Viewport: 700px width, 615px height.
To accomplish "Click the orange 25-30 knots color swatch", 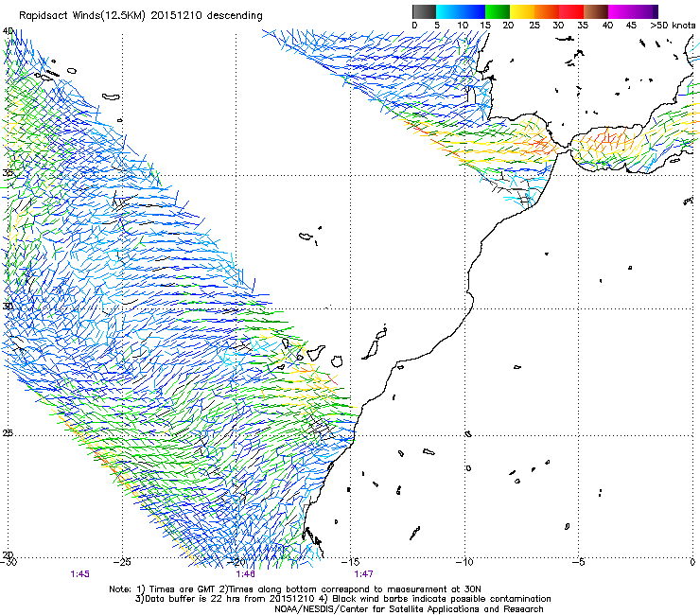I will 547,11.
